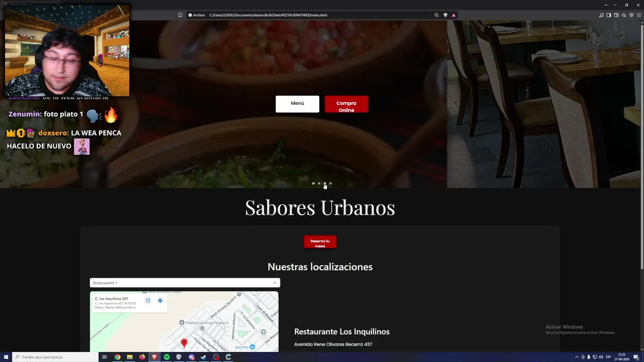
Task: Click the Restaurante Los Inquilinos title
Action: (342, 332)
